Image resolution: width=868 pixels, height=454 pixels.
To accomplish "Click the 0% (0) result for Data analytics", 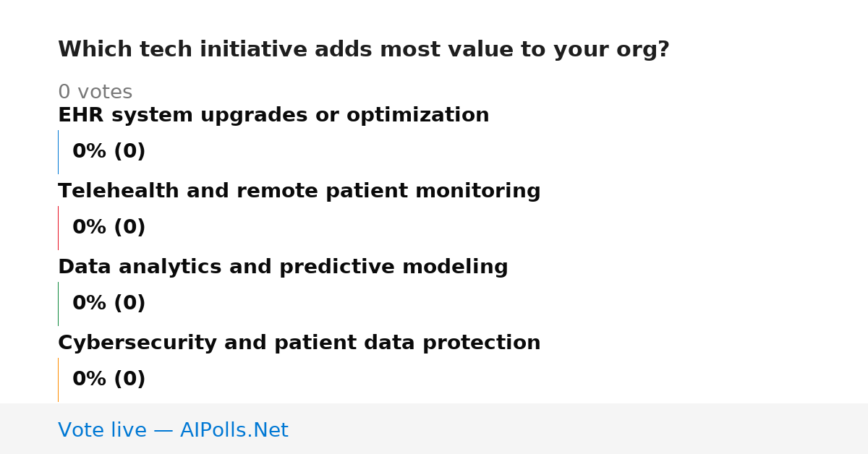I will click(109, 304).
